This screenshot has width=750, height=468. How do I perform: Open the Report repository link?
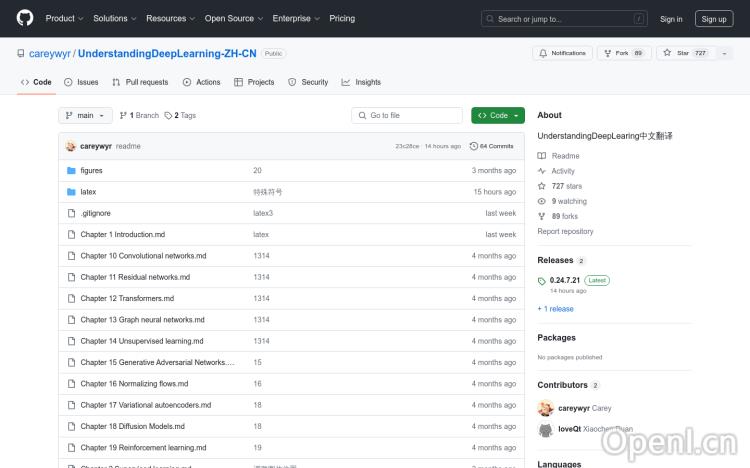tap(565, 231)
